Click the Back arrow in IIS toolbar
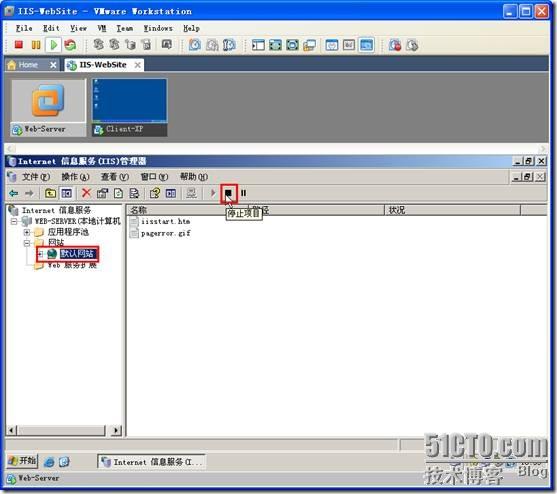This screenshot has width=557, height=494. tap(13, 193)
